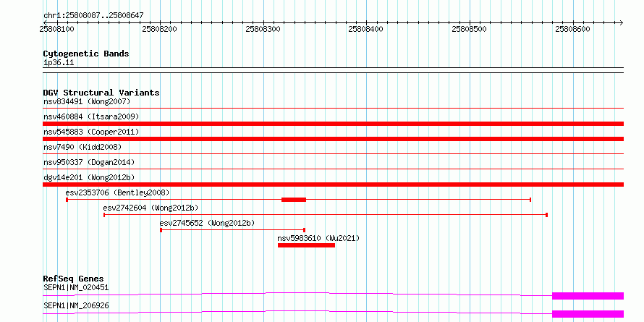Click the thin red line under nsv950337
644x322 pixels.
[x=333, y=169]
